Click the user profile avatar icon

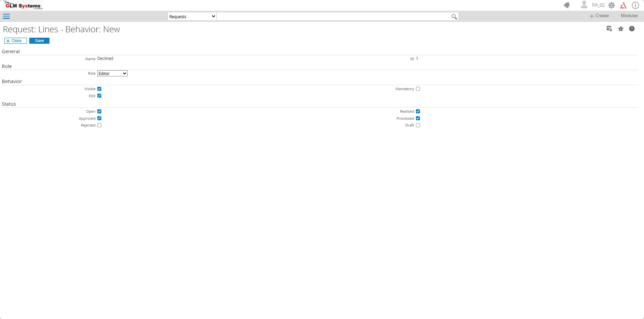[584, 5]
